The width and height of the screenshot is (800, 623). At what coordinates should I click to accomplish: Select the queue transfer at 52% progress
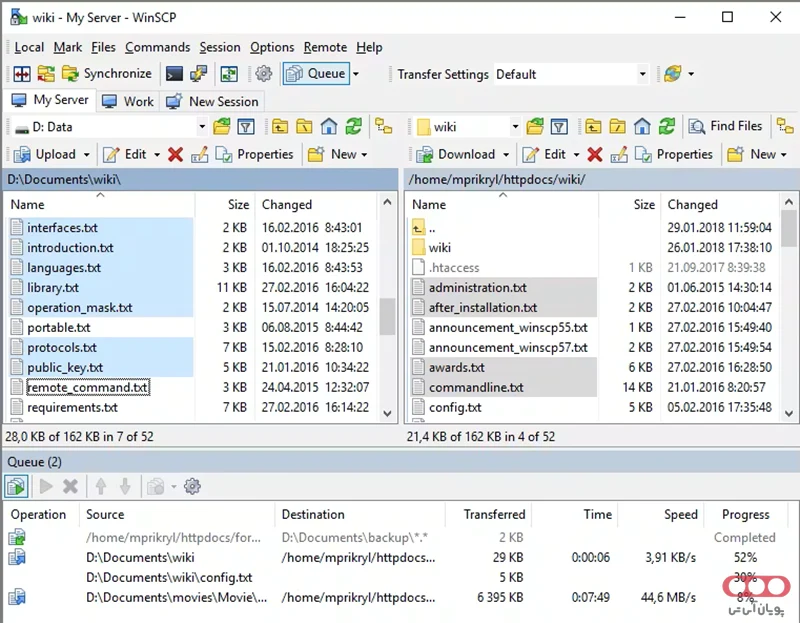[398, 558]
